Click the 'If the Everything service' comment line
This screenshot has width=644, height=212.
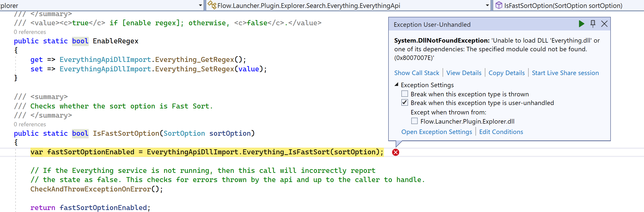click(203, 170)
